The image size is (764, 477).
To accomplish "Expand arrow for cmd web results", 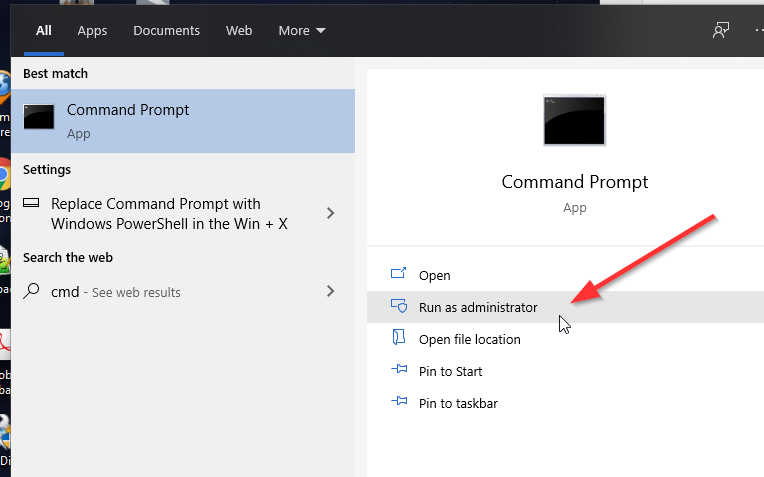I will (330, 291).
